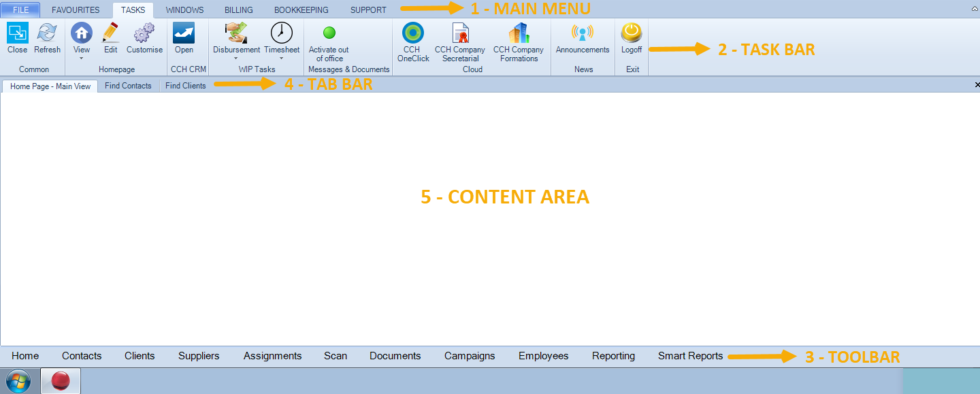Image resolution: width=980 pixels, height=394 pixels.
Task: Switch to FAVOURITES ribbon tab
Action: (x=76, y=10)
